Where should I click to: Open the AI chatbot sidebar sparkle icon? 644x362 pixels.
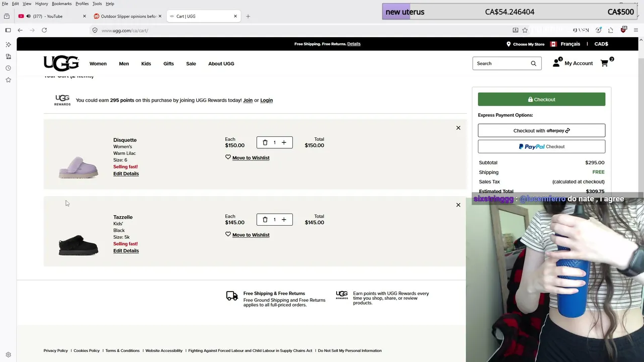coord(8,44)
